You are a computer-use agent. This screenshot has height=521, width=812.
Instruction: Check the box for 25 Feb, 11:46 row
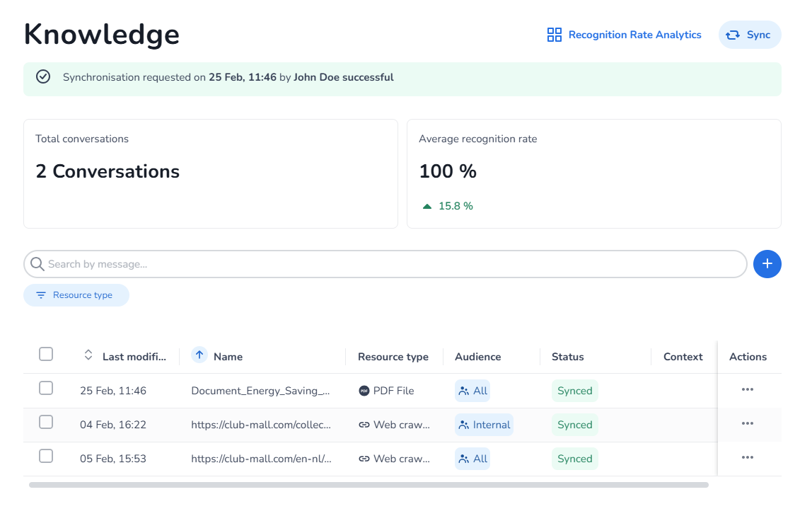click(x=46, y=388)
